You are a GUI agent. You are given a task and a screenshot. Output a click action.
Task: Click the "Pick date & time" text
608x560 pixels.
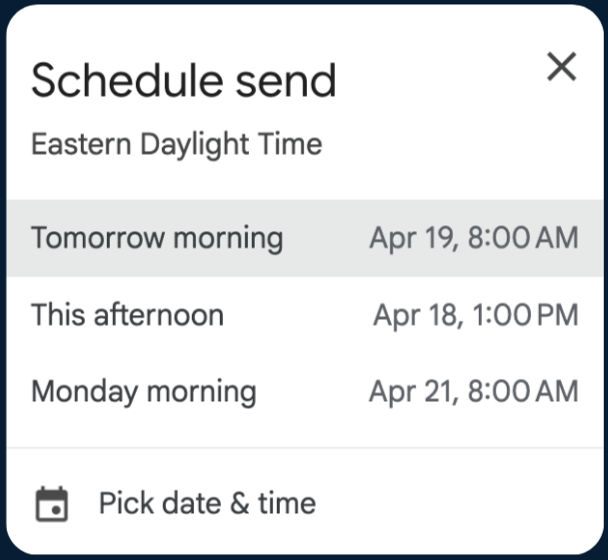[x=207, y=503]
